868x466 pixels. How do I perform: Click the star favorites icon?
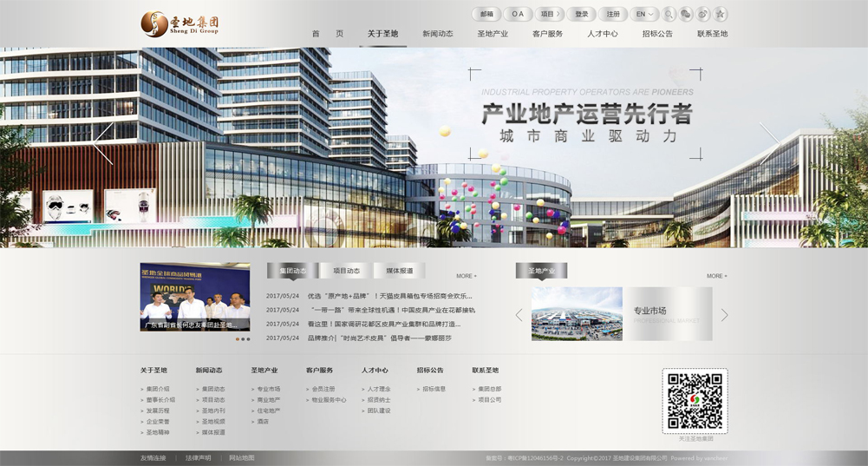[720, 14]
